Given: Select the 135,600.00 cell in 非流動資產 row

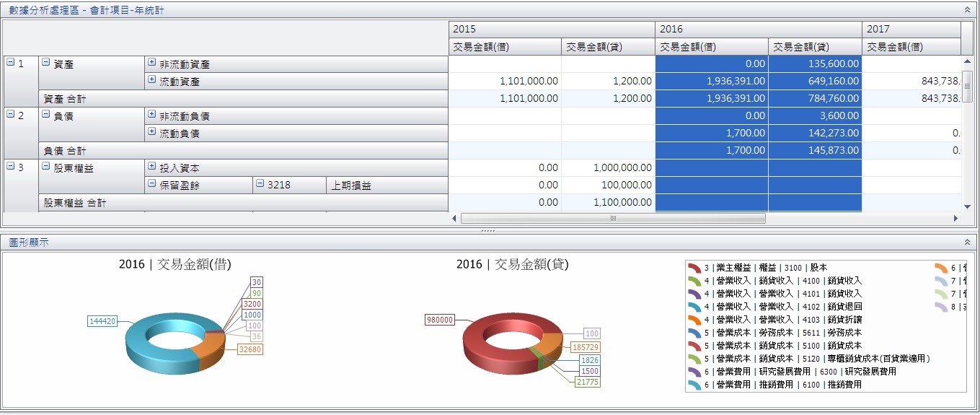Looking at the screenshot, I should [815, 64].
